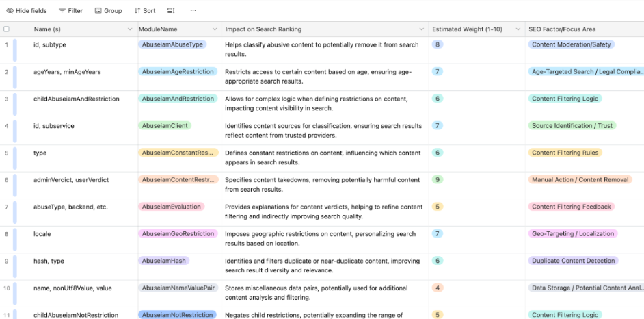Open the Sort options

[145, 11]
